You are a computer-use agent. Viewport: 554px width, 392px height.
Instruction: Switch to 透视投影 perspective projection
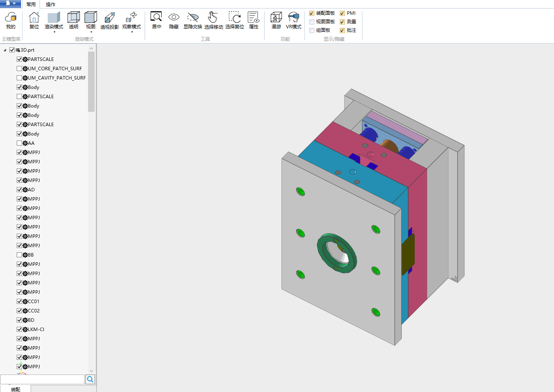click(x=110, y=21)
